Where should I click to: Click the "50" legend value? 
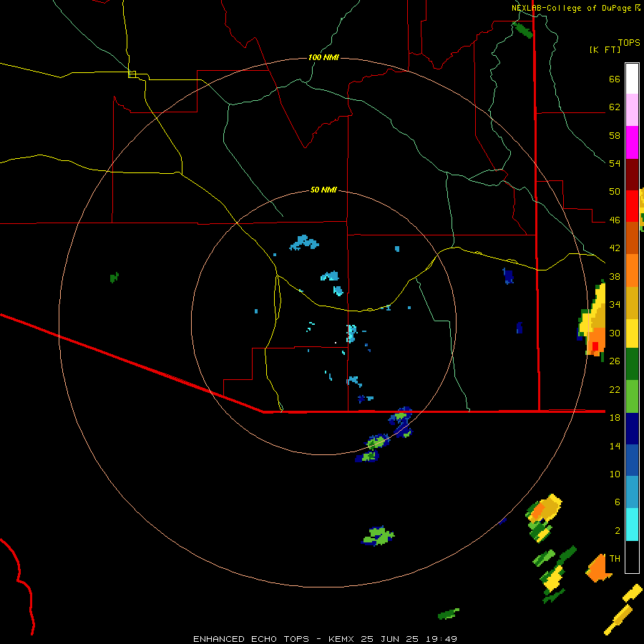point(615,192)
